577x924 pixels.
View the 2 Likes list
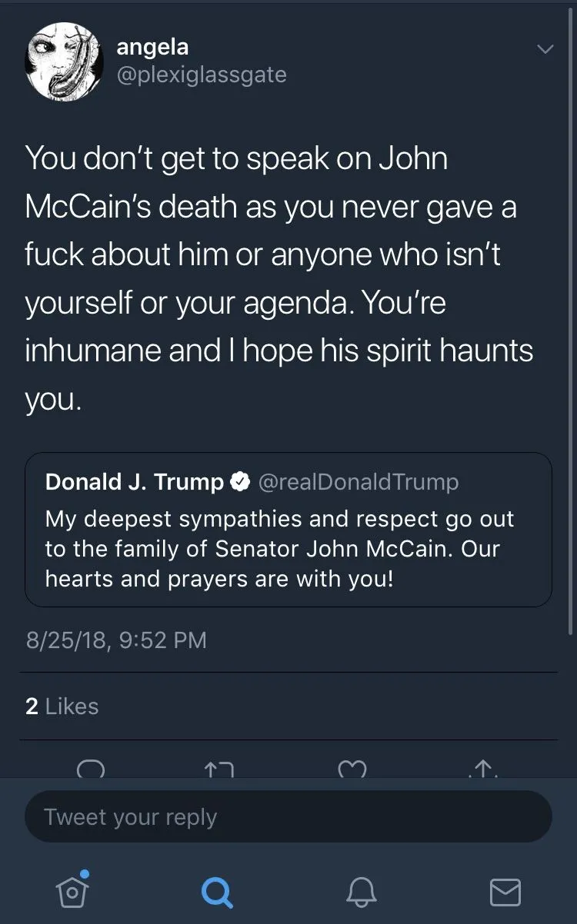click(62, 706)
